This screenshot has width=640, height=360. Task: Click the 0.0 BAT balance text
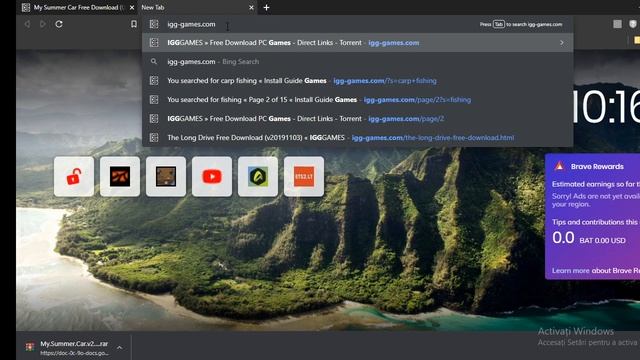click(589, 238)
